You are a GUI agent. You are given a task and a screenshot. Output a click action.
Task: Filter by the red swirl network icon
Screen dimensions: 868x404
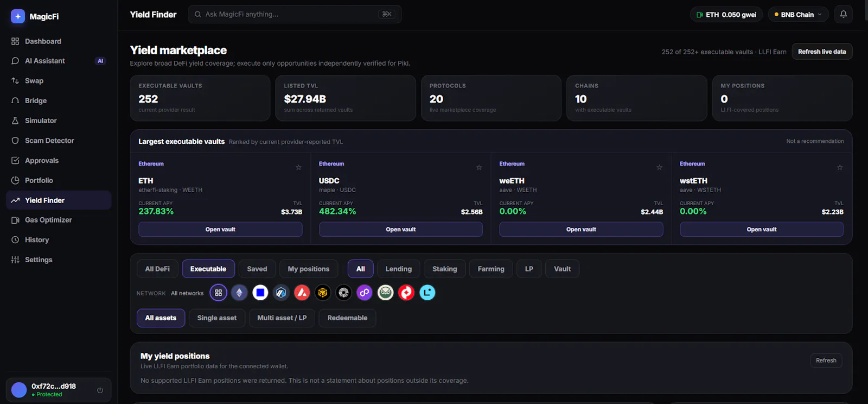[406, 293]
